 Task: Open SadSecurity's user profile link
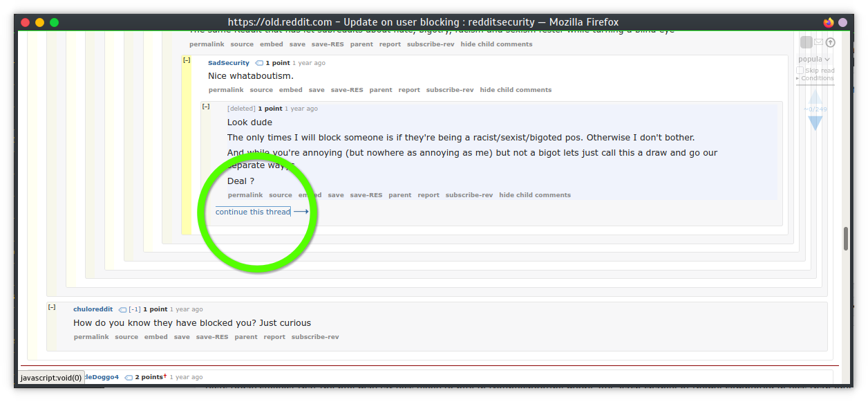tap(228, 63)
